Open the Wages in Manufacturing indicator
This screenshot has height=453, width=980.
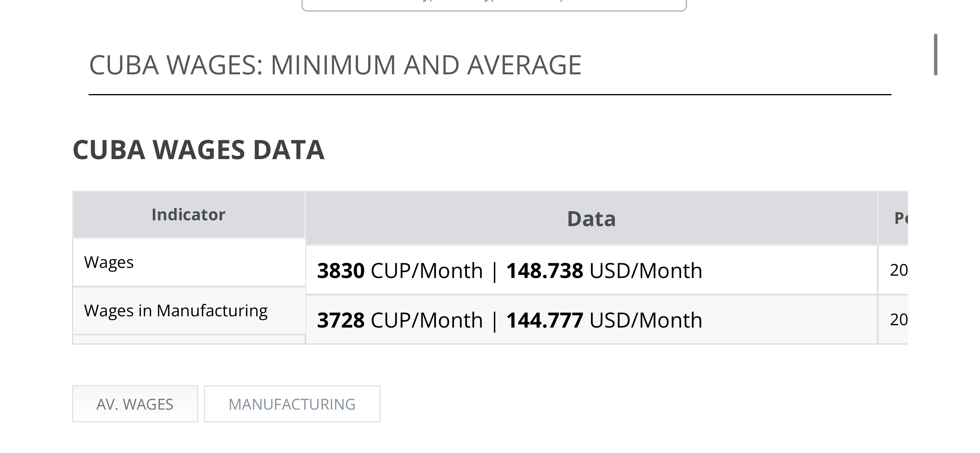tap(189, 311)
